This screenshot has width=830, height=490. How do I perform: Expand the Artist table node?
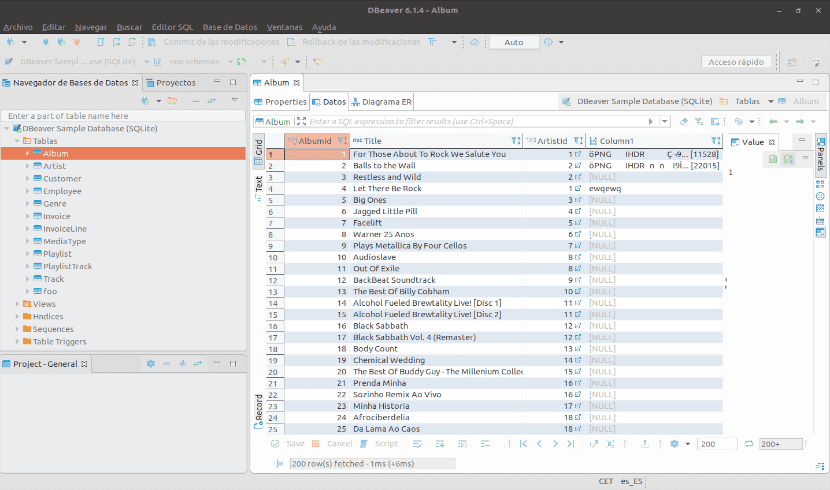pyautogui.click(x=28, y=166)
